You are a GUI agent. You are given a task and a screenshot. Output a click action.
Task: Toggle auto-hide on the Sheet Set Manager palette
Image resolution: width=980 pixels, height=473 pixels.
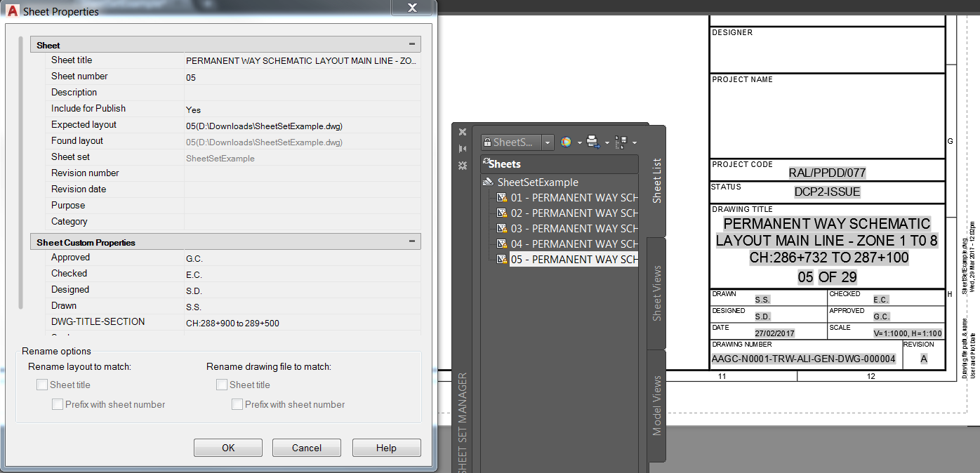pos(463,149)
